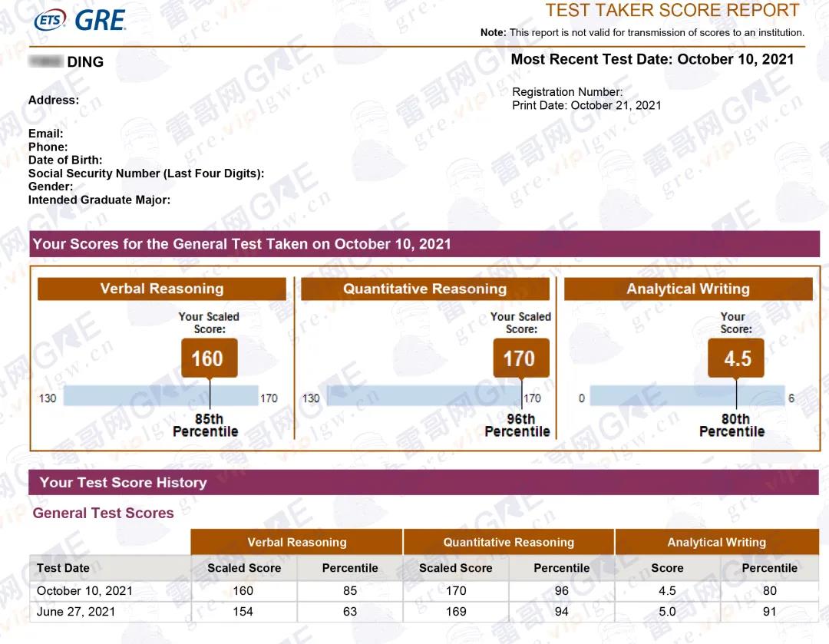829x644 pixels.
Task: Select the '80th Percentile' label under Analytical Writing
Action: click(x=732, y=425)
